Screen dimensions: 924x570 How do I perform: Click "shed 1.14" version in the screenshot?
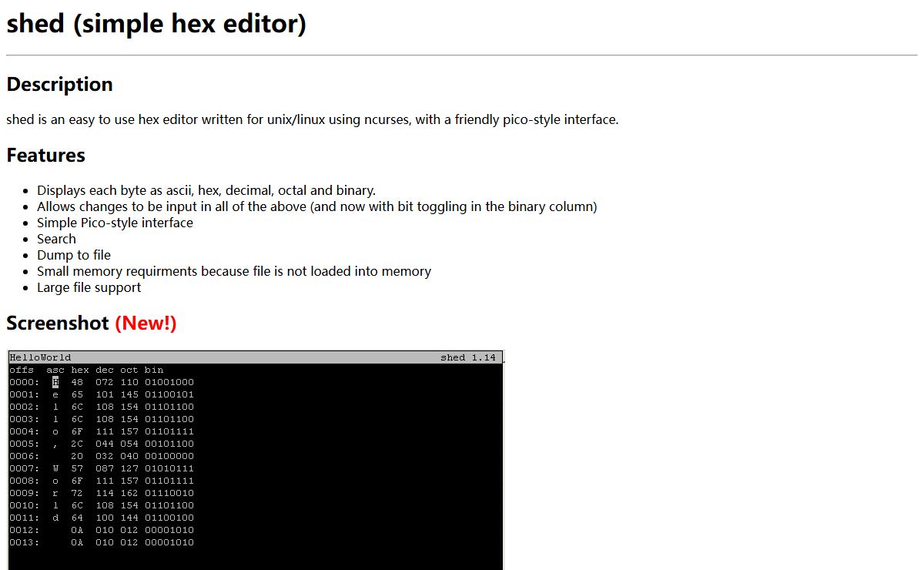tap(468, 357)
